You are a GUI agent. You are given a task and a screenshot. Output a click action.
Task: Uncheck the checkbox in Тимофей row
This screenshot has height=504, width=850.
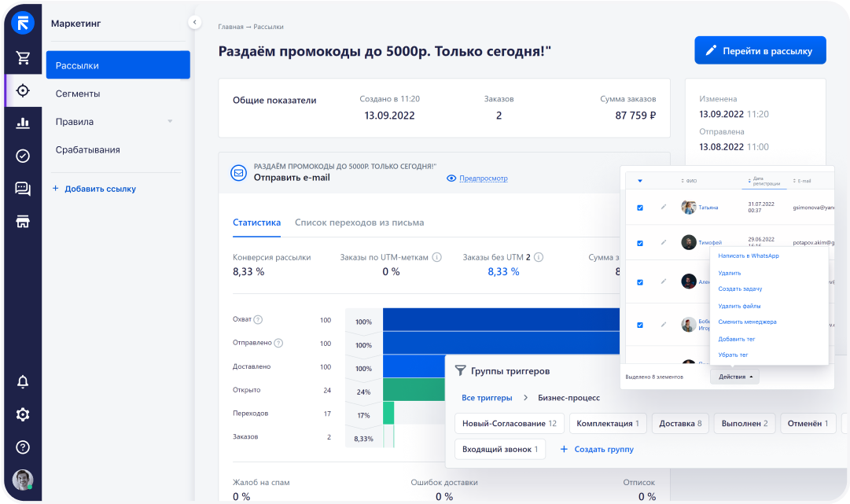tap(640, 243)
